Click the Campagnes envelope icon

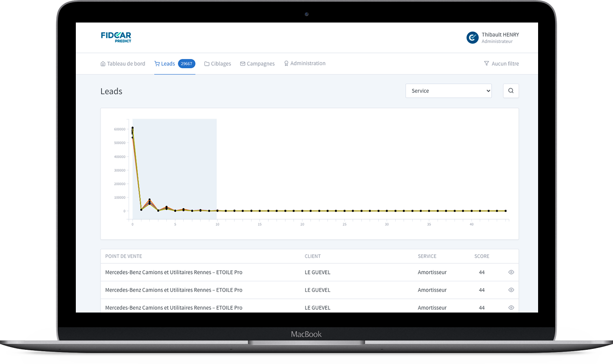coord(242,63)
